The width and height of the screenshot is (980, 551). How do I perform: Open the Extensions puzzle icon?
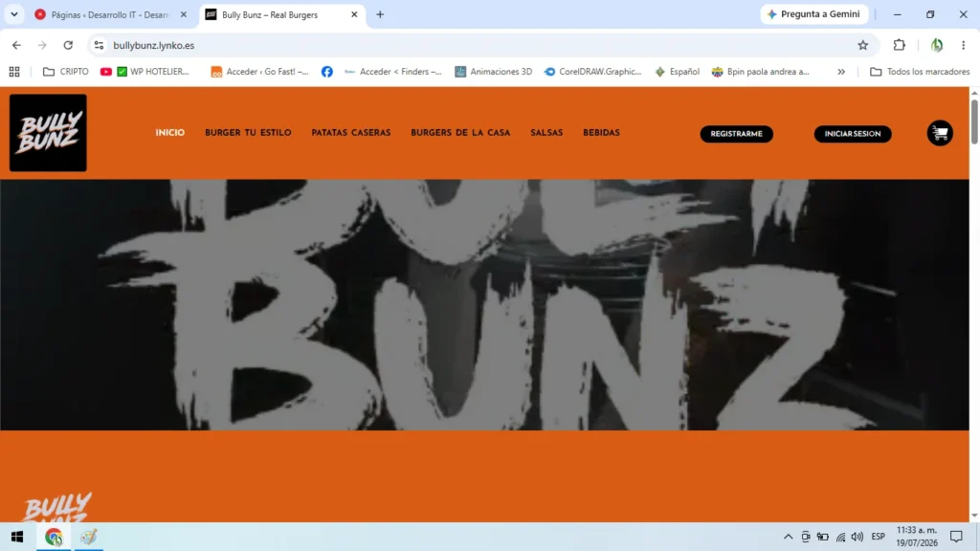point(899,45)
